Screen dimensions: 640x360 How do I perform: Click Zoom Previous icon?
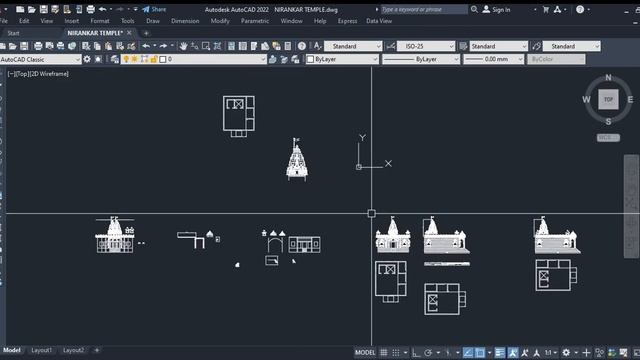point(218,46)
